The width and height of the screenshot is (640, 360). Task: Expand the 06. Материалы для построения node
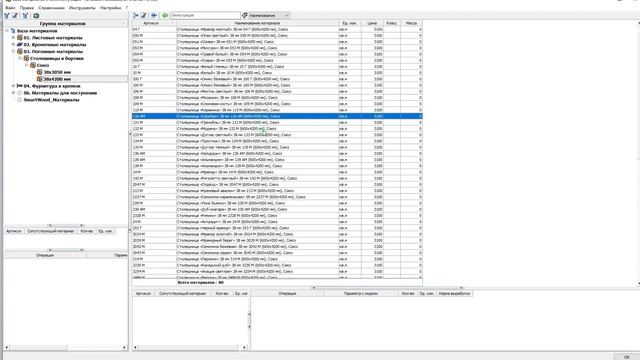13,93
